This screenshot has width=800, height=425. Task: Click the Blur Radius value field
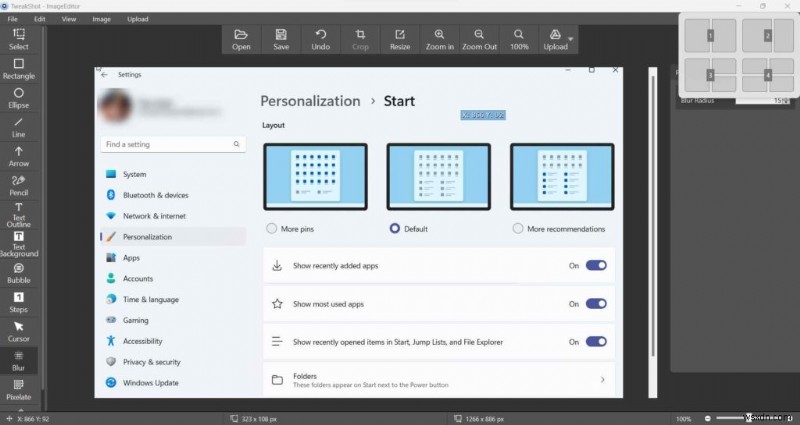[x=763, y=101]
